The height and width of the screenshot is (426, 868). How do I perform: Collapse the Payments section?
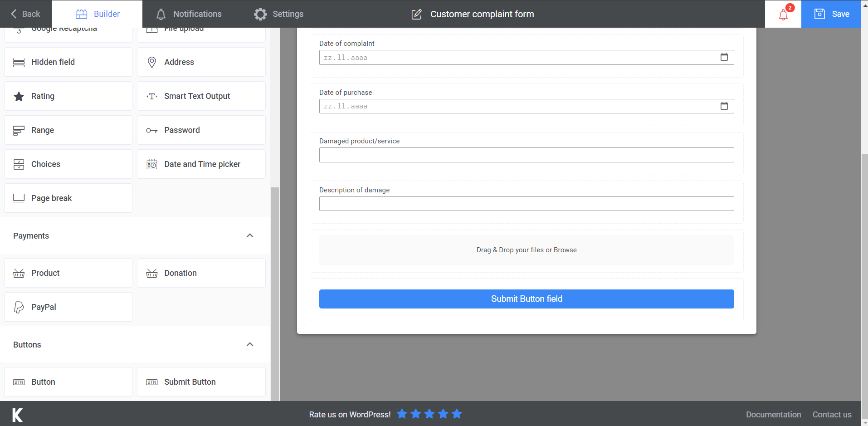coord(249,235)
